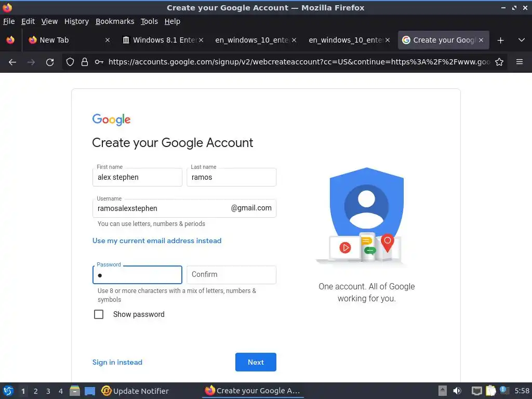Open the Tools menu
532x399 pixels.
point(149,21)
